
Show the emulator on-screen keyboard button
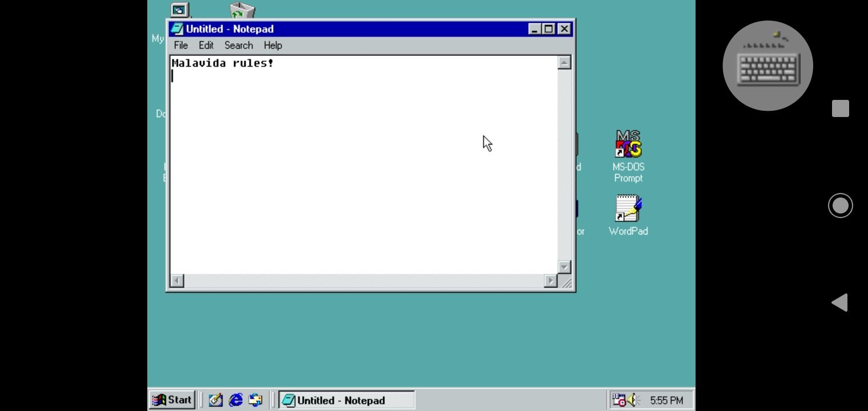(767, 66)
